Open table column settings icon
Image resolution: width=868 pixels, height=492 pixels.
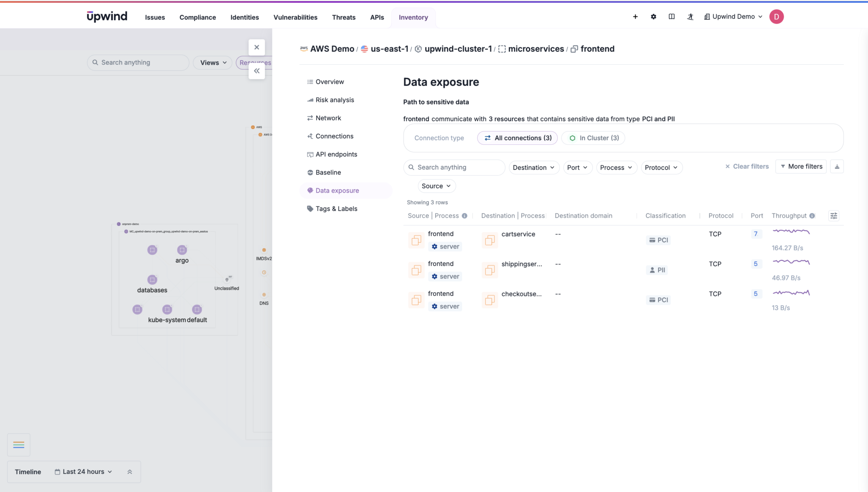pos(833,216)
